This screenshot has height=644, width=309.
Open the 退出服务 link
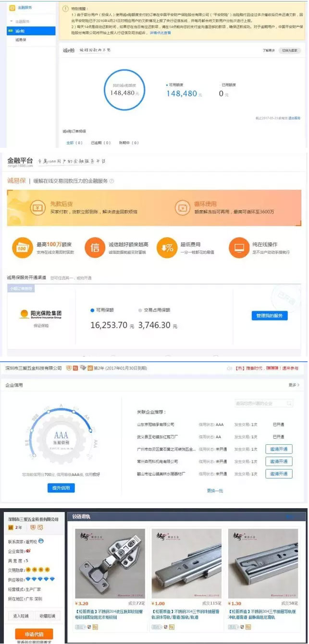click(294, 118)
